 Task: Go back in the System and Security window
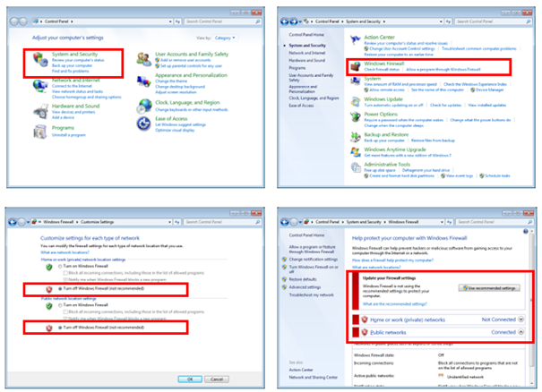click(x=285, y=21)
